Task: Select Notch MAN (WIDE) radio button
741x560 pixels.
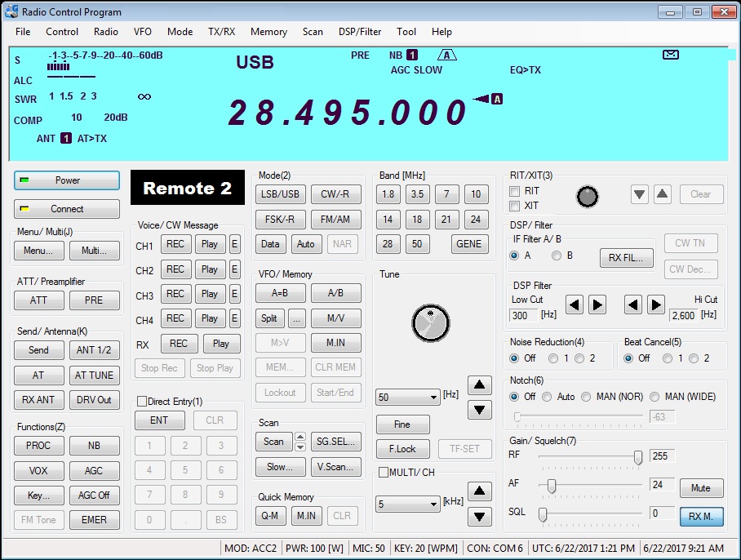Action: click(x=654, y=397)
